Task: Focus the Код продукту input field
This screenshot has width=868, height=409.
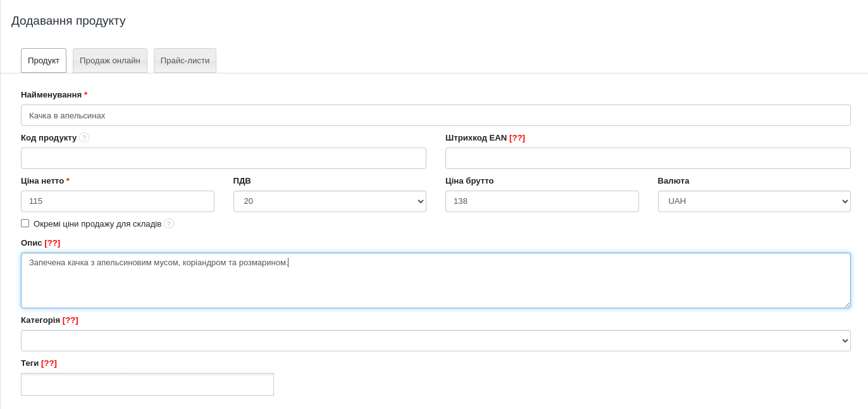Action: point(223,158)
